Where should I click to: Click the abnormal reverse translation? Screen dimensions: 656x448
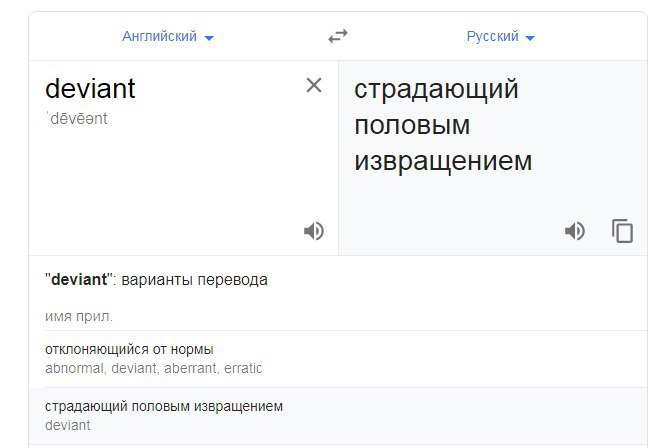pos(73,368)
